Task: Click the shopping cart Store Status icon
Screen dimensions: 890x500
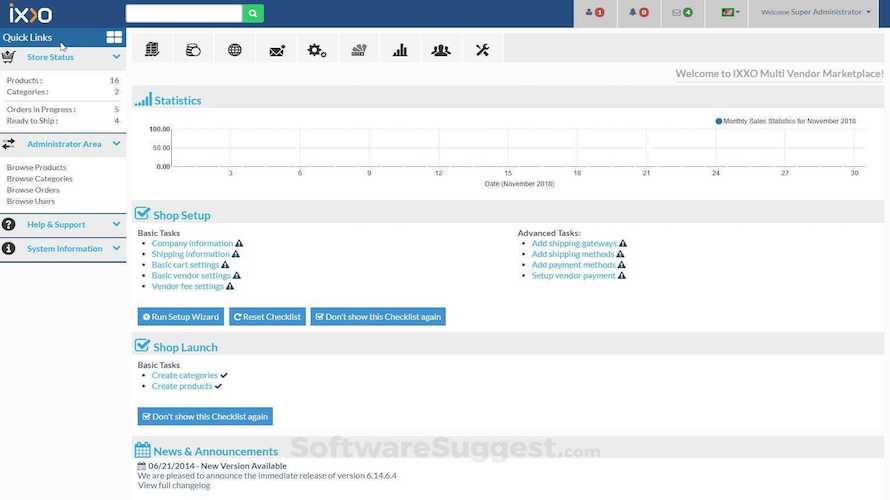Action: pyautogui.click(x=9, y=57)
